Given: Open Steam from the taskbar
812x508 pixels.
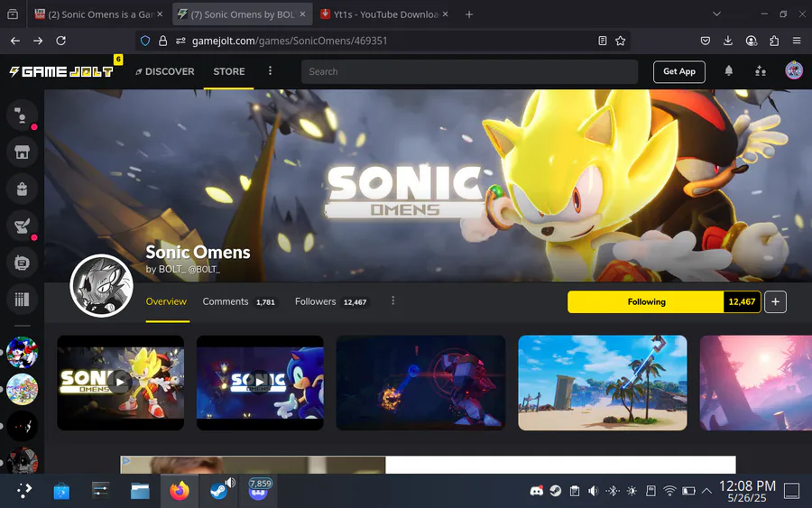Looking at the screenshot, I should 218,490.
